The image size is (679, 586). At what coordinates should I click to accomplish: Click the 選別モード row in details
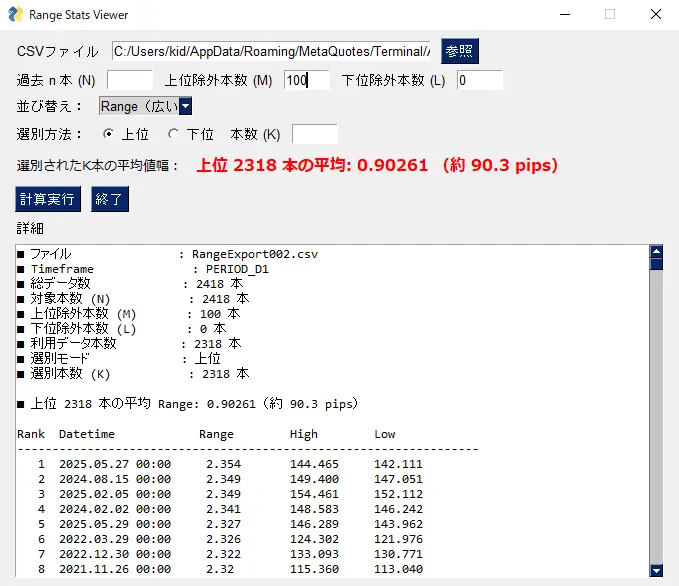pyautogui.click(x=119, y=359)
